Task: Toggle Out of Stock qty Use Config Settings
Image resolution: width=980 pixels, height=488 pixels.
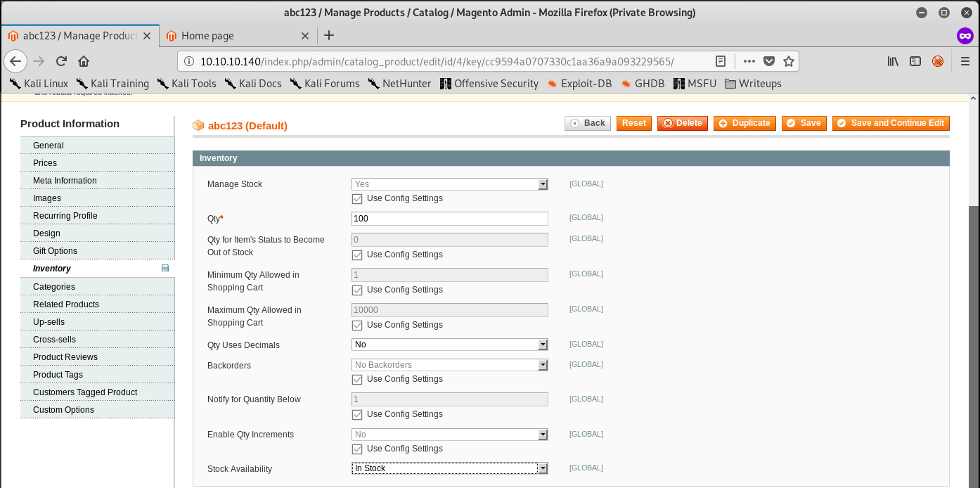Action: point(357,255)
